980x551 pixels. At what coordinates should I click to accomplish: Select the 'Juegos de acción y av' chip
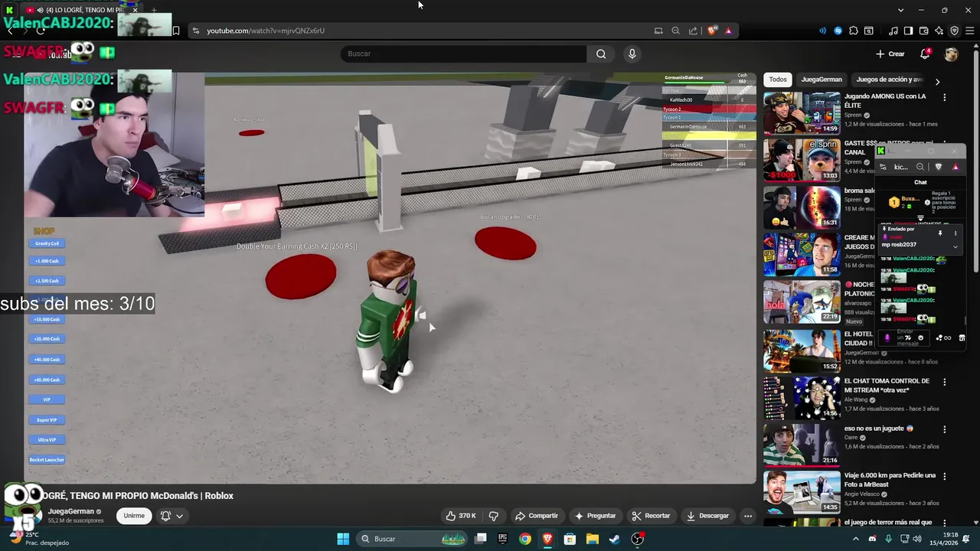click(x=889, y=80)
